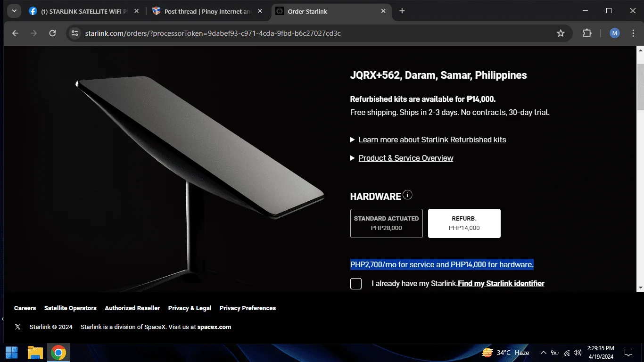The width and height of the screenshot is (644, 362).
Task: Open the notification center icon
Action: pos(628,353)
